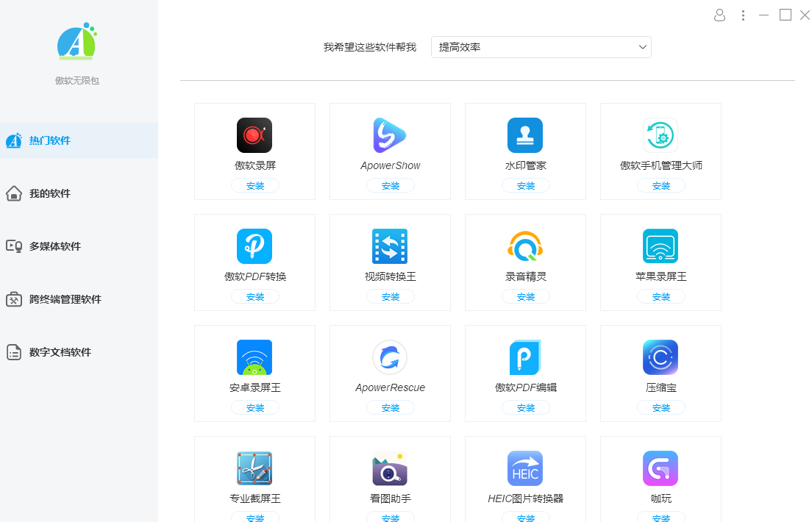Screen dimensions: 812x522
Task: Click 安装 under 水印管家
Action: click(526, 185)
